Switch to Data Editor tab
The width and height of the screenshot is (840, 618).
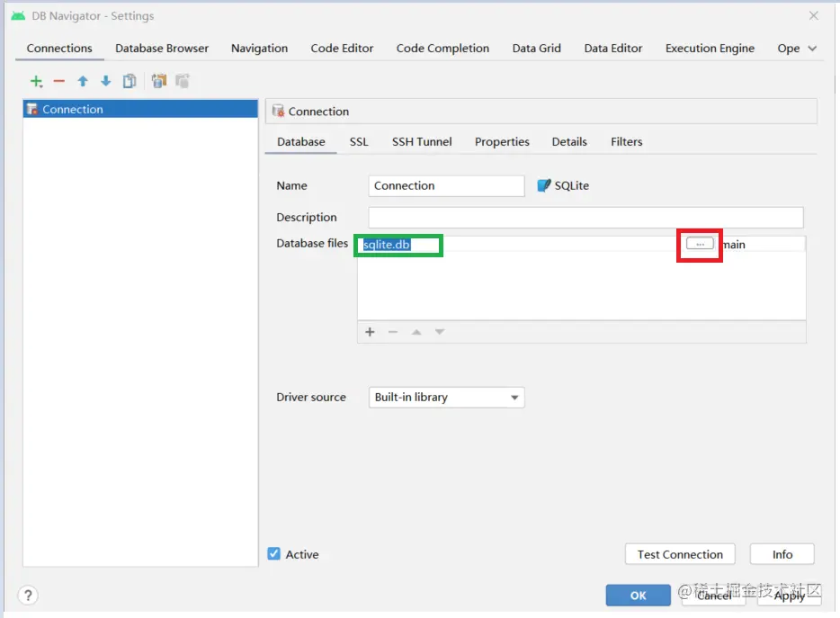click(x=612, y=49)
